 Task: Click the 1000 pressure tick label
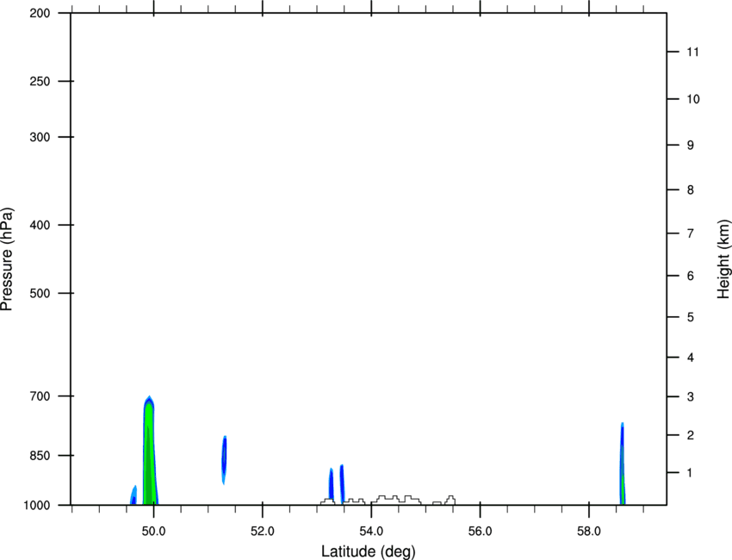tap(37, 505)
